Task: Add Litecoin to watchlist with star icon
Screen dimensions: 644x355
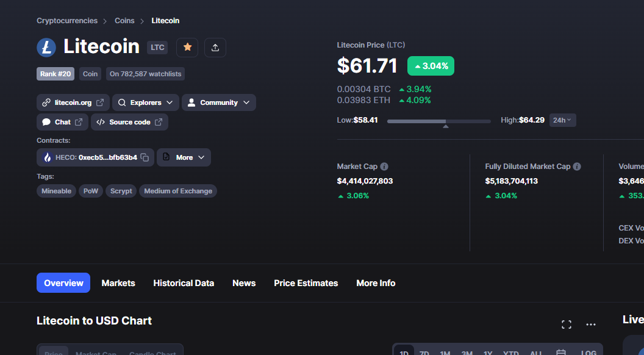Action: tap(187, 47)
